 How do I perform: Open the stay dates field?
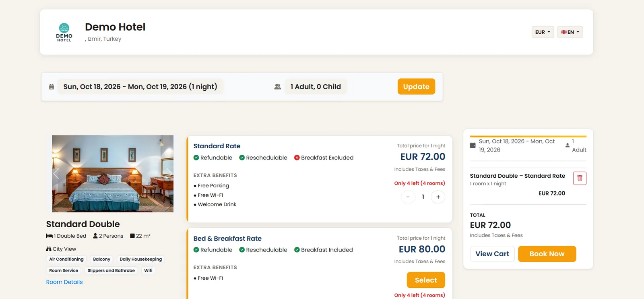[x=140, y=87]
